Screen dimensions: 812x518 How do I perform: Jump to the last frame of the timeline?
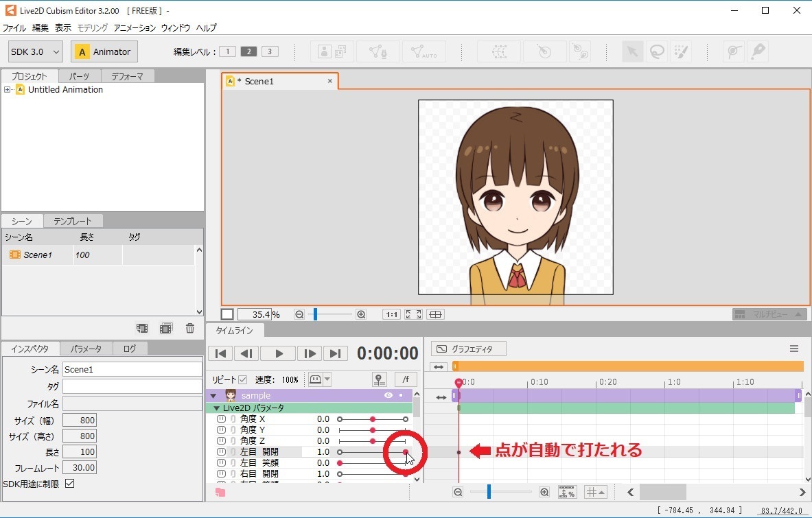click(336, 353)
